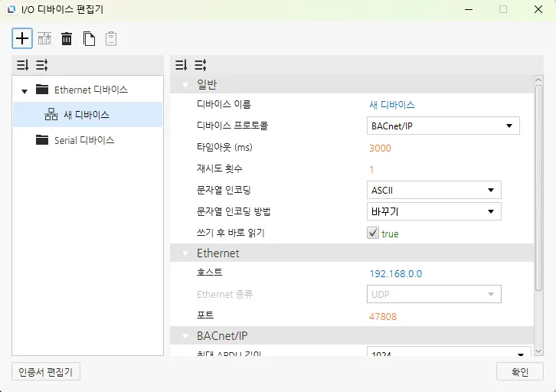Uncheck the 쓰기 후 바로 읽기 checkbox
The height and width of the screenshot is (392, 556).
click(373, 234)
